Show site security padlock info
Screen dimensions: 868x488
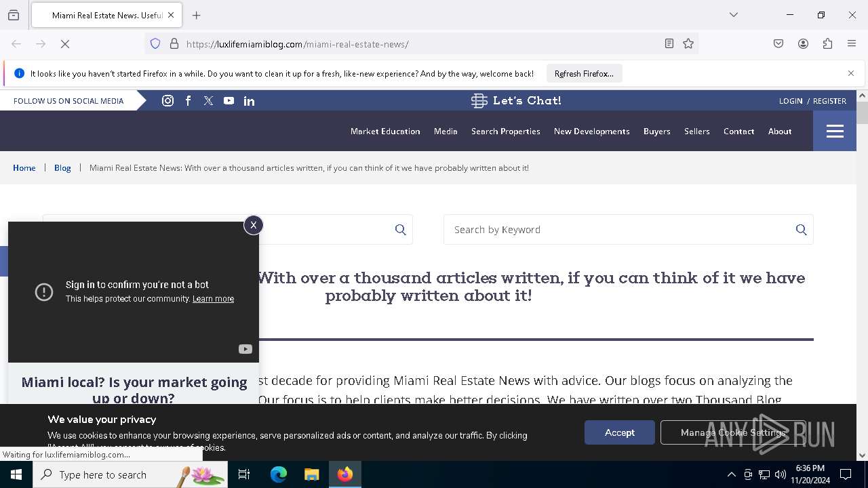pyautogui.click(x=174, y=44)
